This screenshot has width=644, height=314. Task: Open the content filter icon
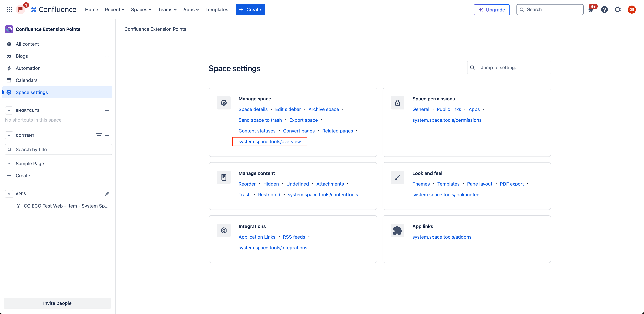pyautogui.click(x=99, y=135)
